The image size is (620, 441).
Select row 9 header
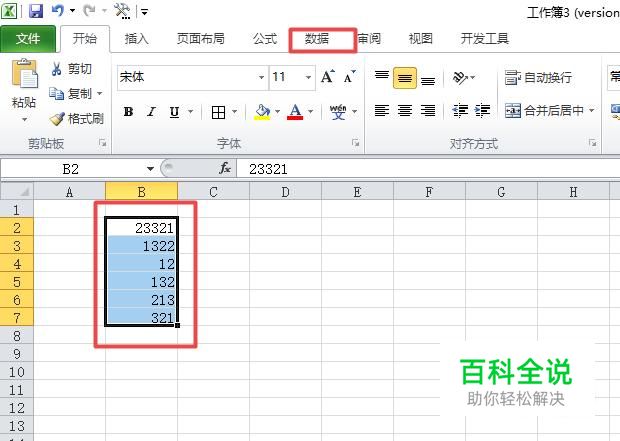17,354
